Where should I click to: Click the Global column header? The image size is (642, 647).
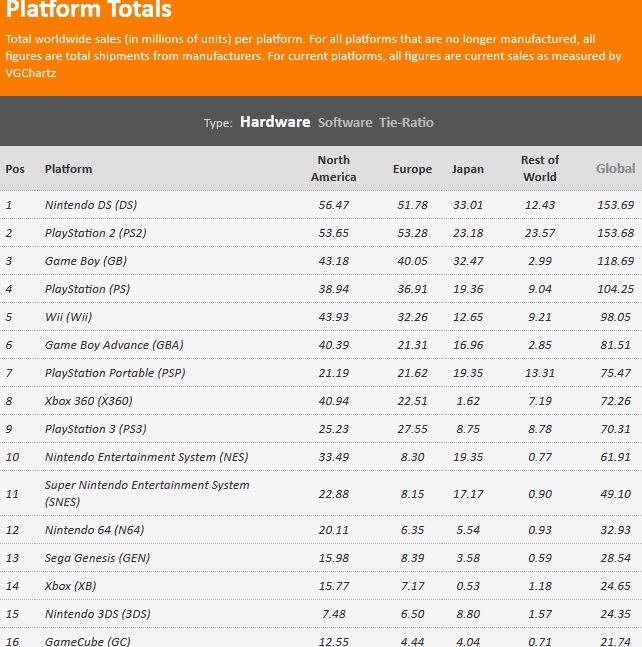click(x=615, y=169)
